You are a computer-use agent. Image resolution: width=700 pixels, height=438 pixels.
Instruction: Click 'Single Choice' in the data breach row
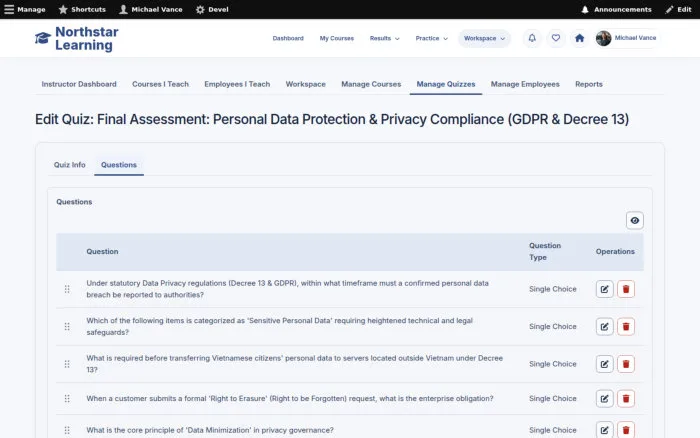coord(553,289)
